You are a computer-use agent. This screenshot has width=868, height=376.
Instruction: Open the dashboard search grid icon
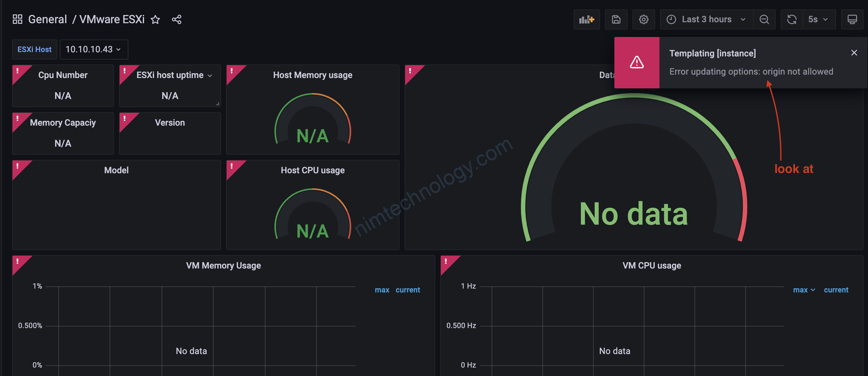tap(18, 19)
